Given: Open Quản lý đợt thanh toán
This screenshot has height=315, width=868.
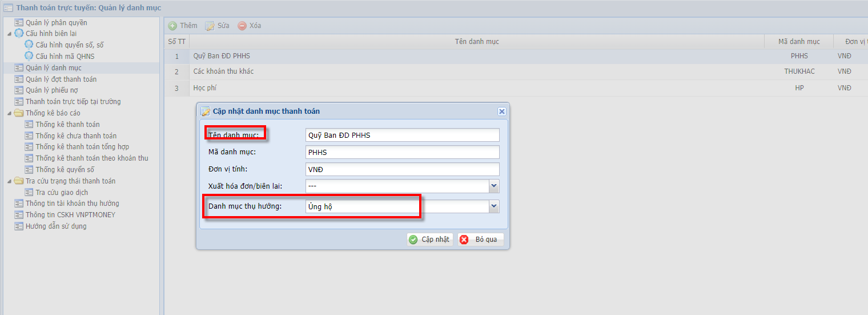Looking at the screenshot, I should (x=61, y=79).
